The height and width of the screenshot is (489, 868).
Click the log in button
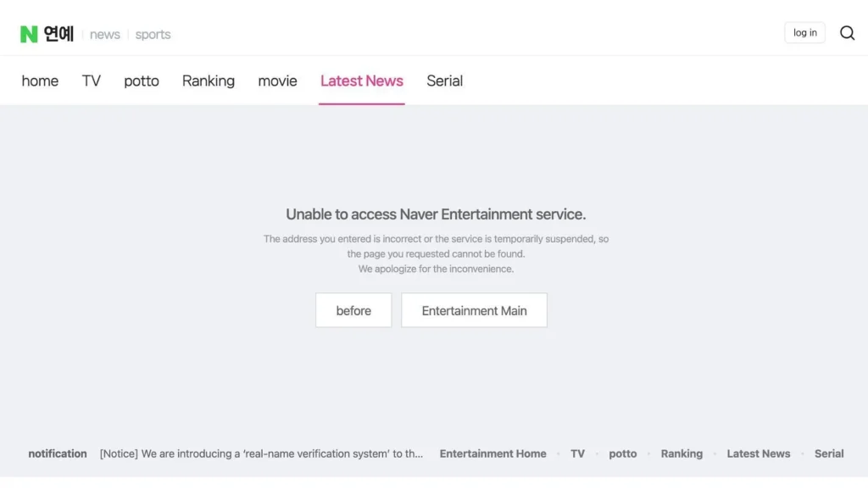coord(804,33)
